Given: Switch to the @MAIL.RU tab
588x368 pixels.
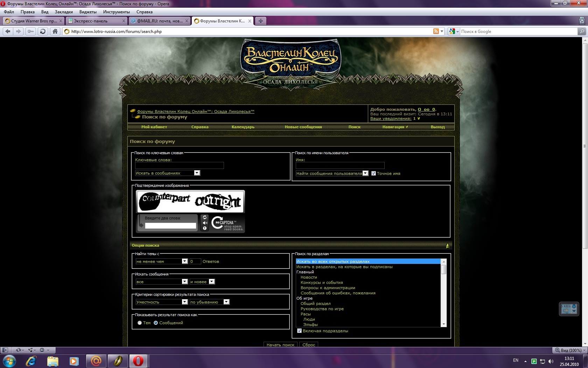Looking at the screenshot, I should pyautogui.click(x=160, y=21).
